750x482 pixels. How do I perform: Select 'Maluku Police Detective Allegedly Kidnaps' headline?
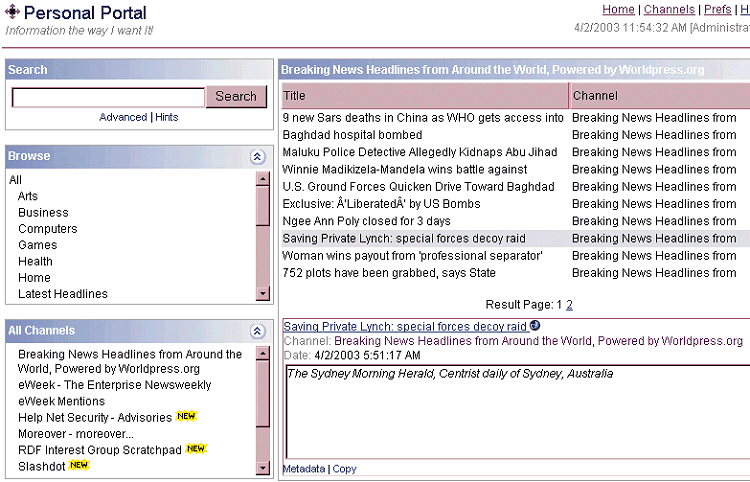click(x=419, y=152)
